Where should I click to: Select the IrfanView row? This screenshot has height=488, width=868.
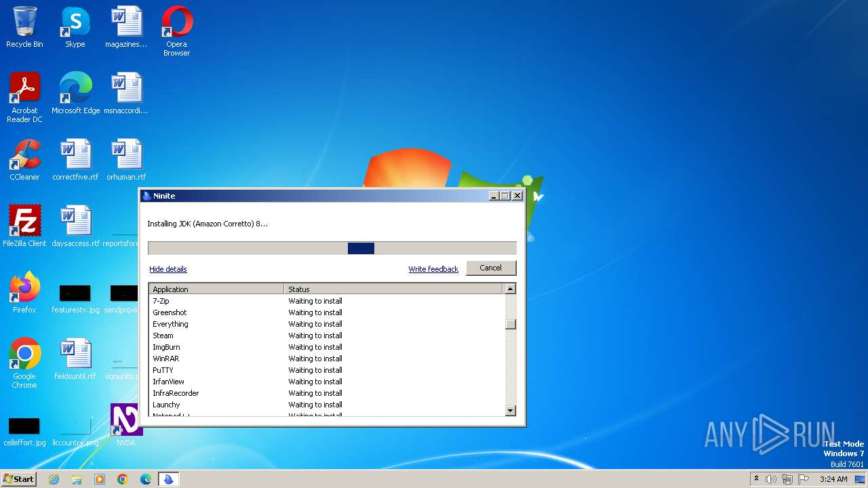(327, 382)
